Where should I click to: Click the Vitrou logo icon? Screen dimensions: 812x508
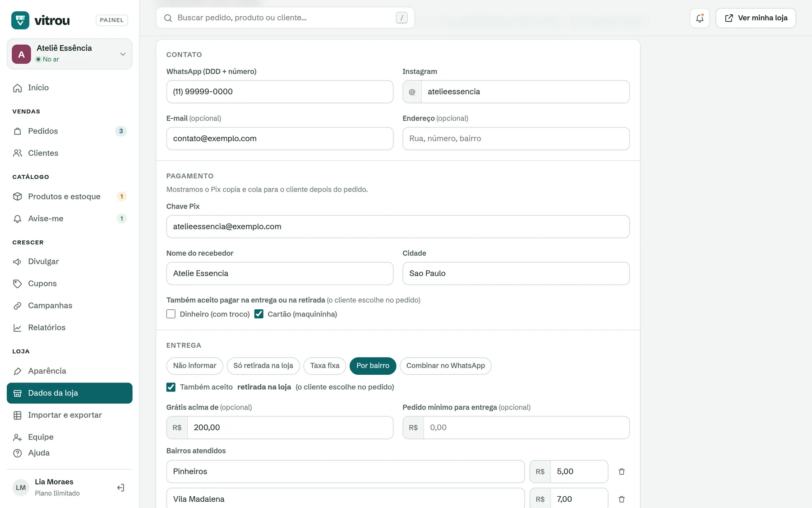coord(20,20)
